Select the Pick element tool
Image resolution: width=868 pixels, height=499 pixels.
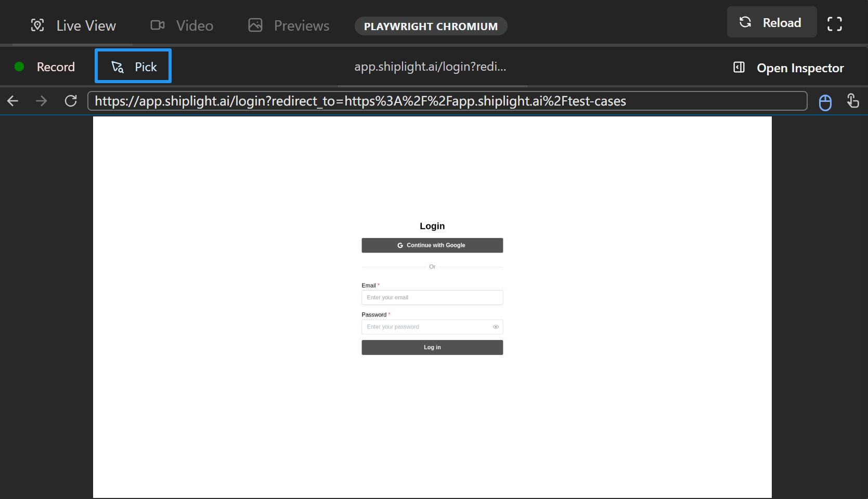pos(133,66)
